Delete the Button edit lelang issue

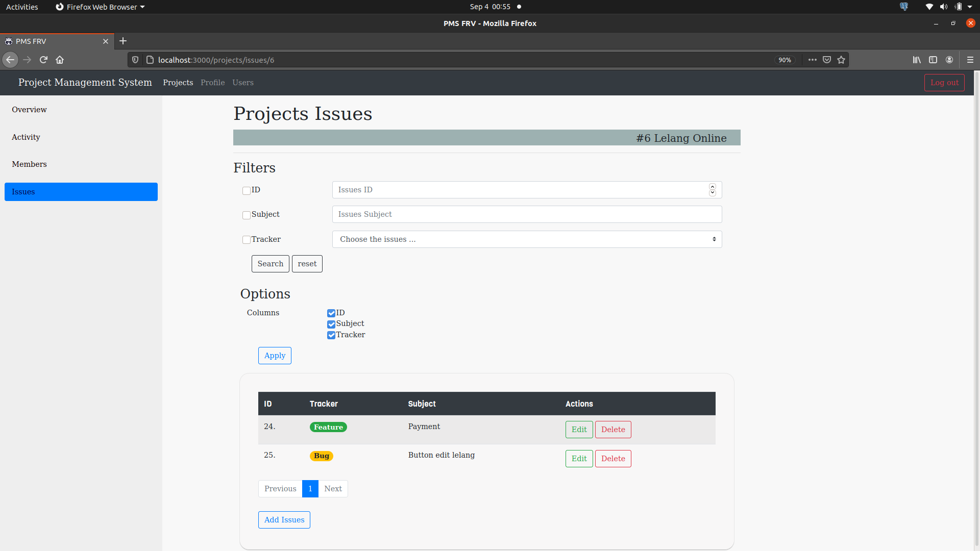[x=613, y=459]
